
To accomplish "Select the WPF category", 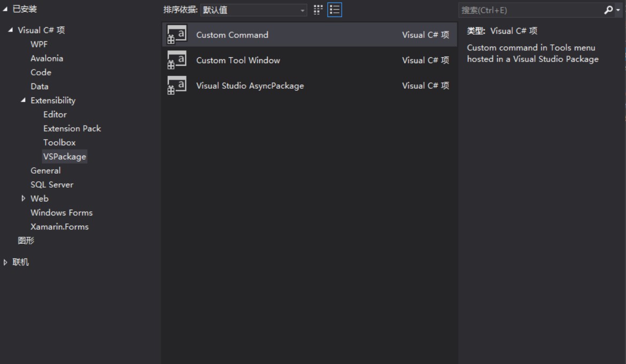I will pos(39,44).
